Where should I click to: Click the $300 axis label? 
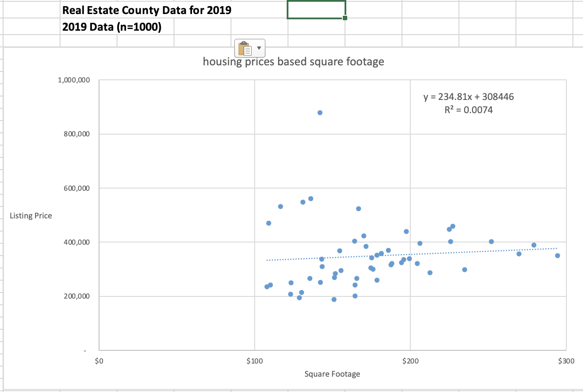565,360
